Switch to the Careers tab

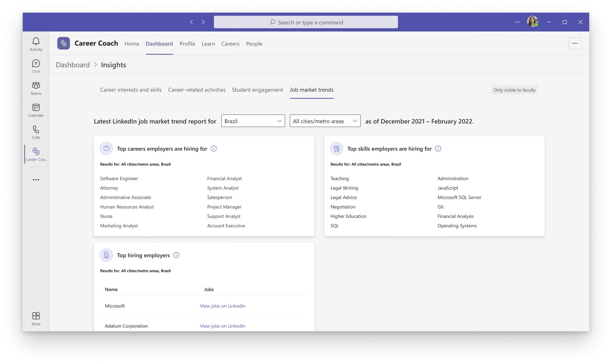tap(230, 44)
